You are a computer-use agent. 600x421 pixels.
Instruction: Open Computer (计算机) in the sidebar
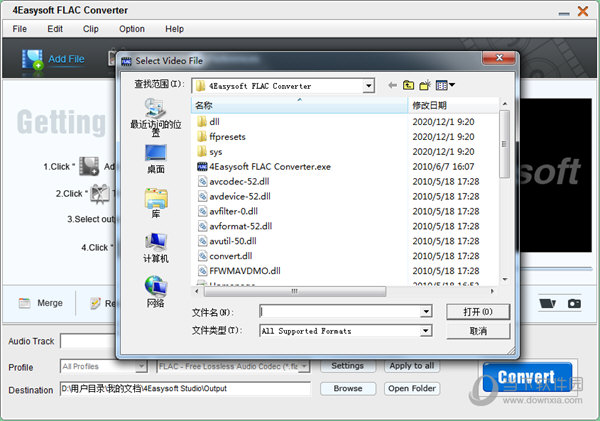pyautogui.click(x=155, y=248)
